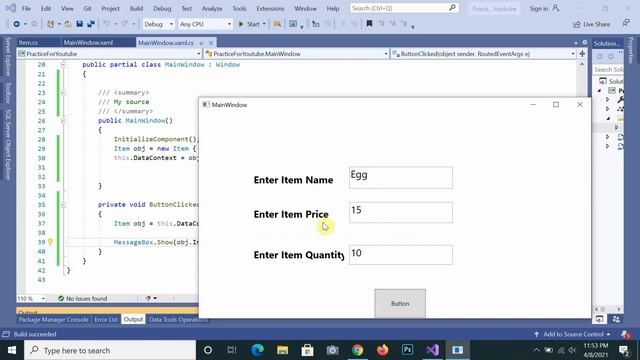This screenshot has width=640, height=360.
Task: Click Add to Source Control
Action: 572,334
